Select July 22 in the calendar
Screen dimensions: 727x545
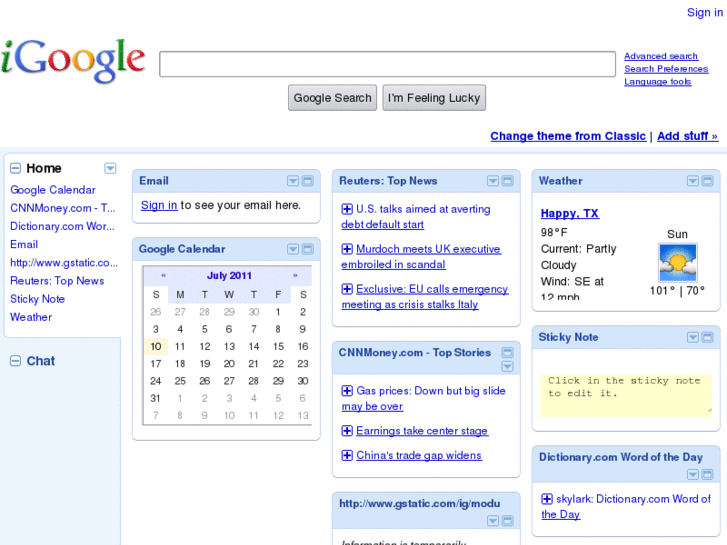278,364
